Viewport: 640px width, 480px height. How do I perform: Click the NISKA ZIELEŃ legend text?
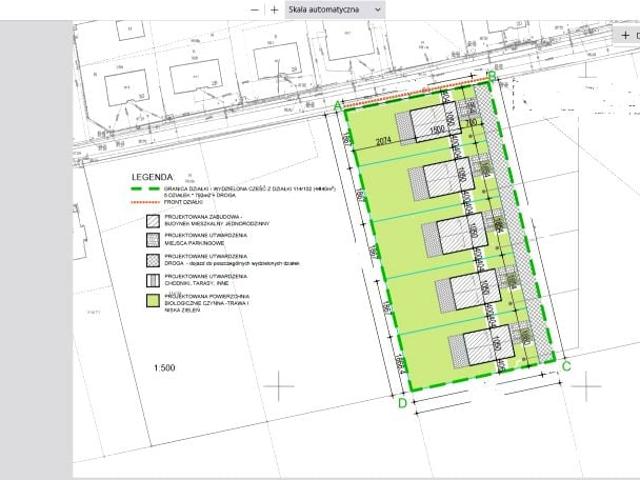(x=182, y=310)
